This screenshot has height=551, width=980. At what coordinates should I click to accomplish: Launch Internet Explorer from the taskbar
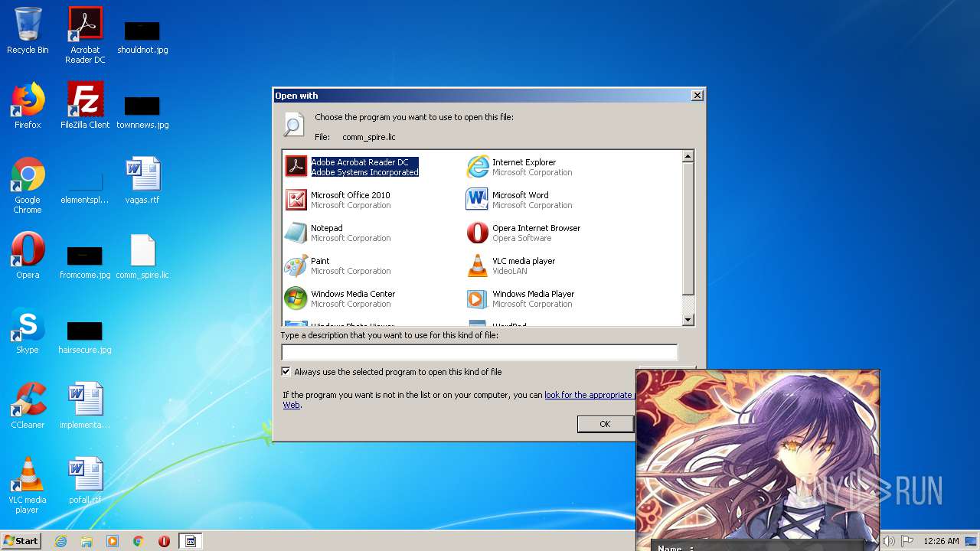(x=60, y=541)
